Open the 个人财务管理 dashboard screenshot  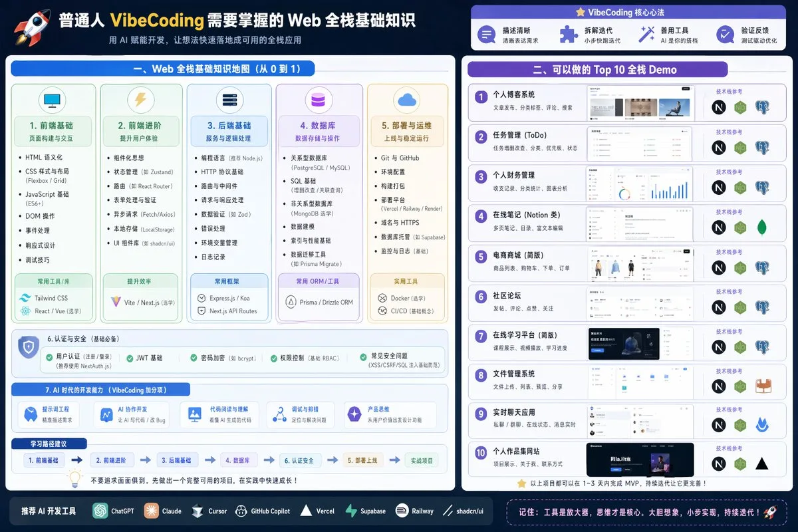640,184
